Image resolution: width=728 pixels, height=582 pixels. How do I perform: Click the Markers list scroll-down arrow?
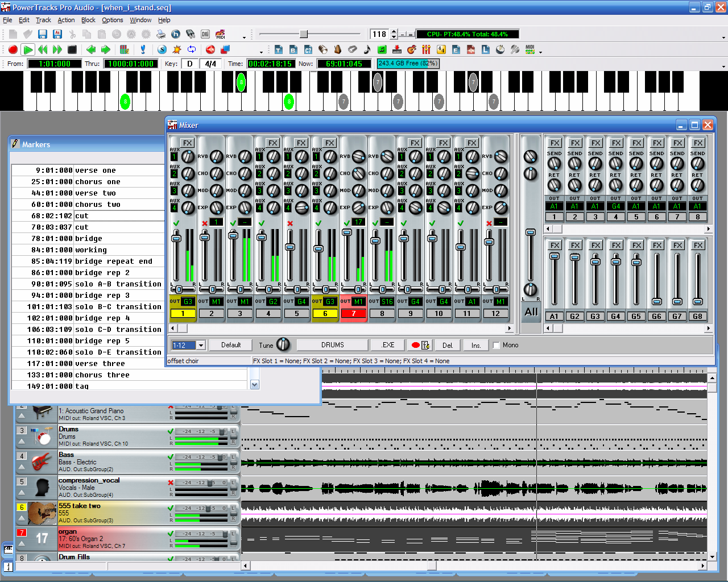tap(254, 385)
